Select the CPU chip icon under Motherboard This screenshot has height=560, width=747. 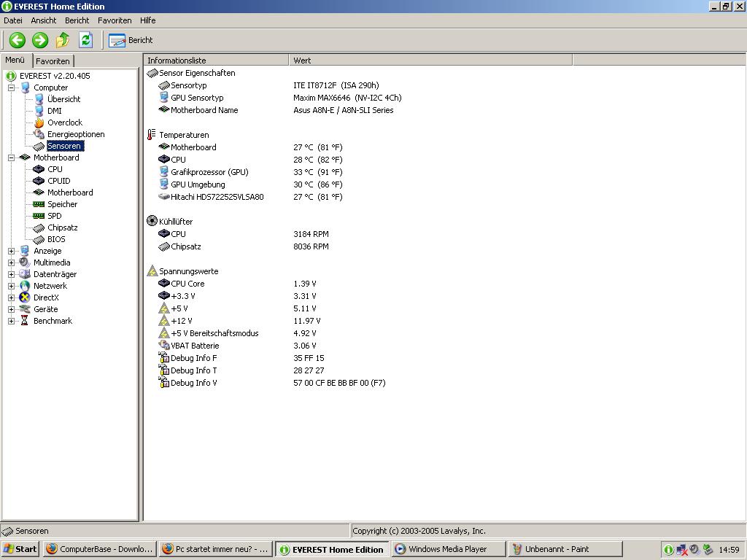[x=39, y=169]
